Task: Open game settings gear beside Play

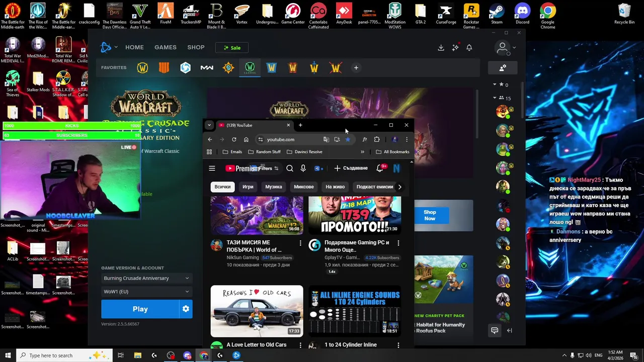Action: pyautogui.click(x=186, y=309)
